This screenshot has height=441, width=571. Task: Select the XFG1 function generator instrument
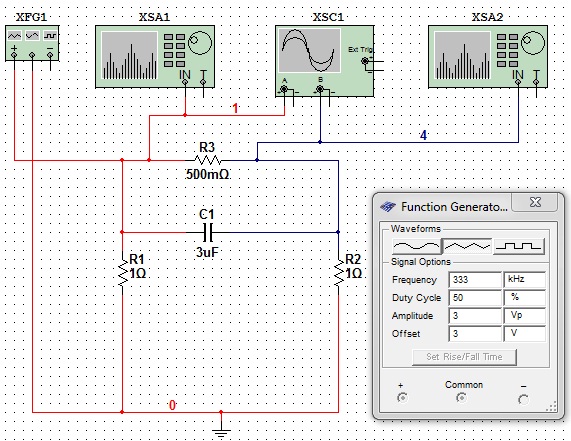click(32, 43)
